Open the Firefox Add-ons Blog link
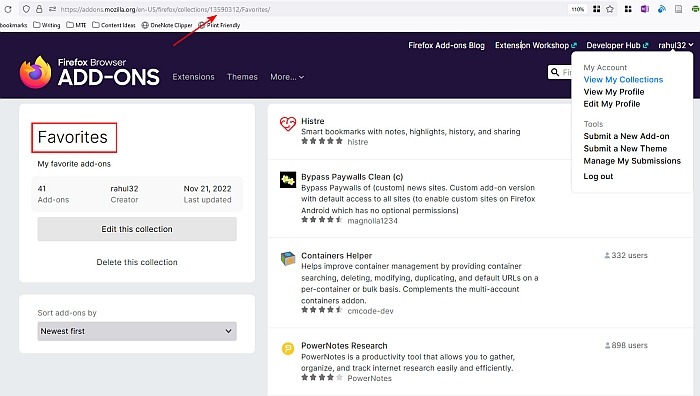700x396 pixels. (446, 45)
